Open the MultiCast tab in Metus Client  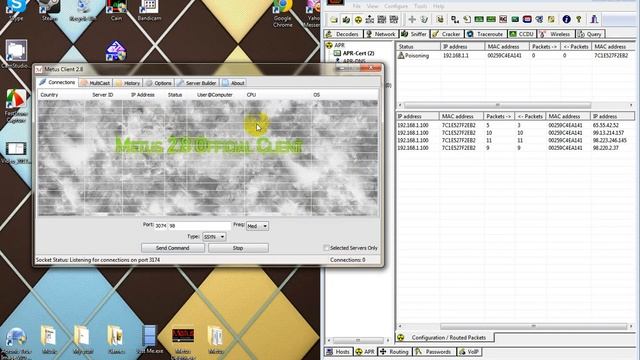[x=95, y=83]
